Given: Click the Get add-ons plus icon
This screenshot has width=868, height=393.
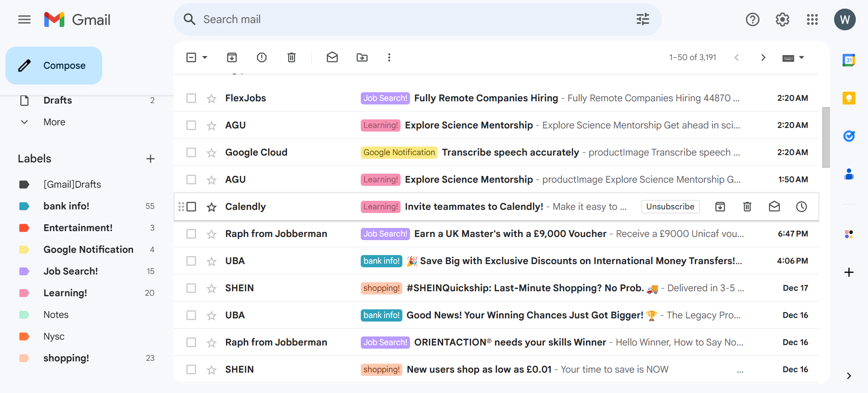Looking at the screenshot, I should [849, 272].
